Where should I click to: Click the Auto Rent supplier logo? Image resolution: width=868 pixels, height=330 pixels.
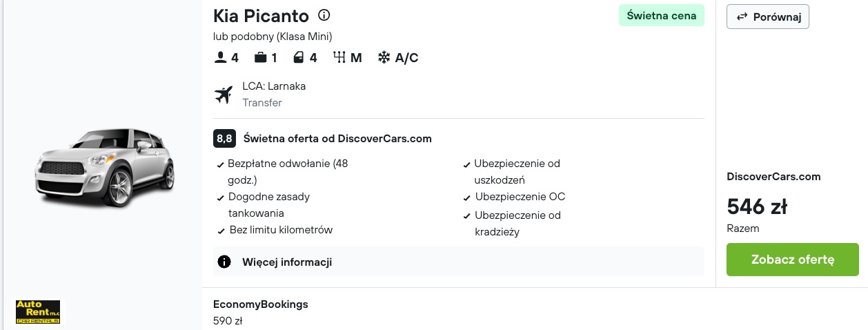pyautogui.click(x=38, y=312)
